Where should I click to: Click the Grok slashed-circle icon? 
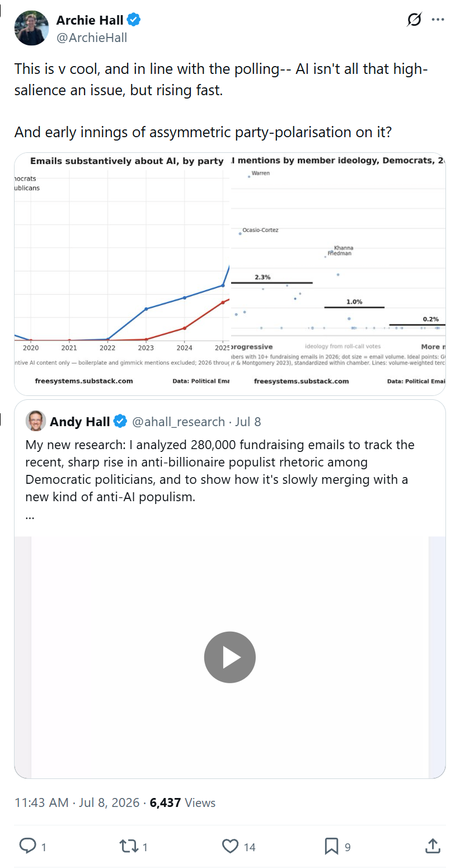coord(414,20)
